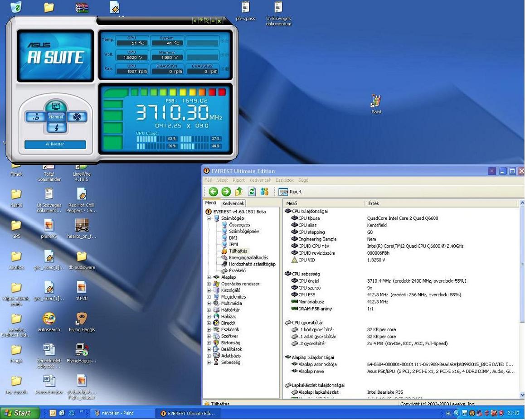Open the Red Hot Chilli Peppers file

pos(82,200)
